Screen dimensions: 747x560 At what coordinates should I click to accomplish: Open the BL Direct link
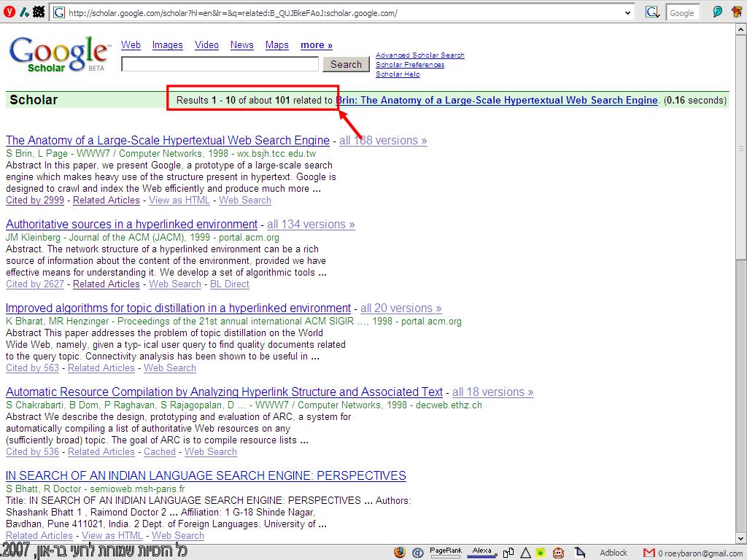pos(230,284)
